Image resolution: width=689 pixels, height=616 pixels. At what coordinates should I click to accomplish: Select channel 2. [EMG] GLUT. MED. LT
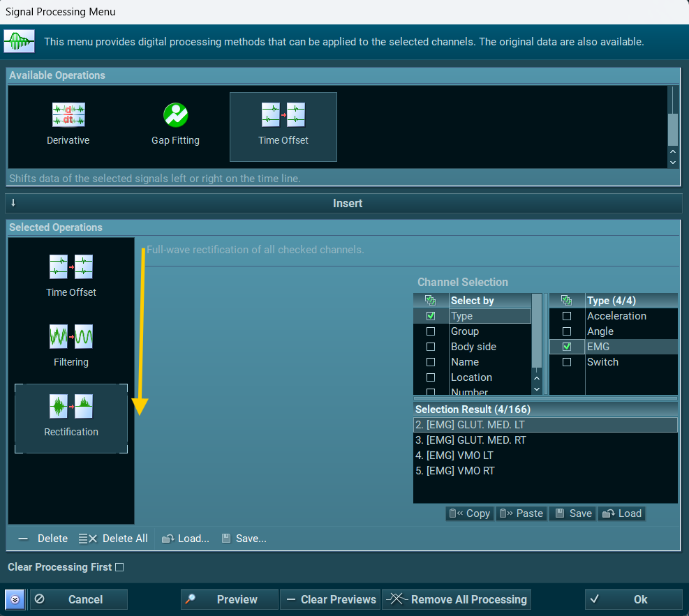click(x=545, y=425)
